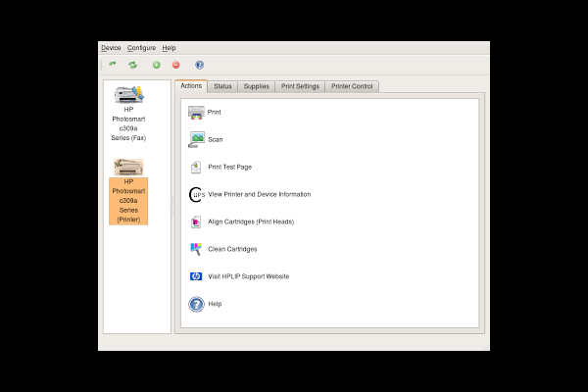Image resolution: width=588 pixels, height=392 pixels.
Task: Select the HP Photosmart Fax device thumbnail
Action: [x=129, y=94]
